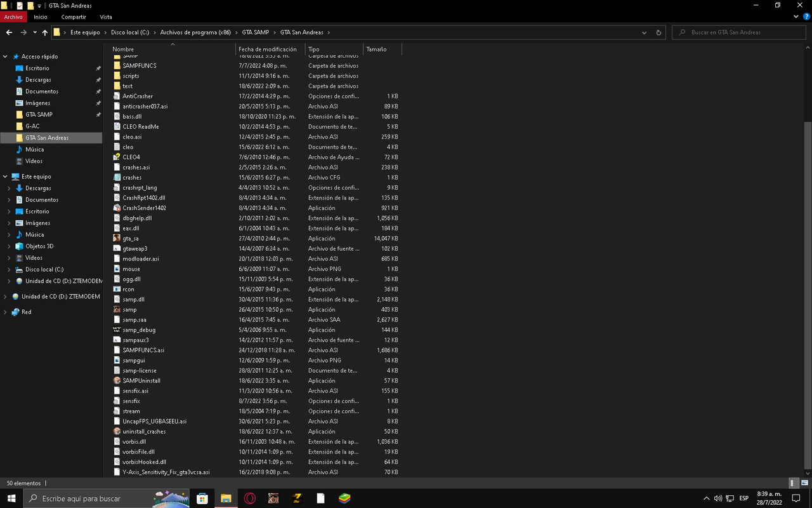The height and width of the screenshot is (508, 812).
Task: Switch to the Compartir ribbon tab
Action: pyautogui.click(x=74, y=17)
